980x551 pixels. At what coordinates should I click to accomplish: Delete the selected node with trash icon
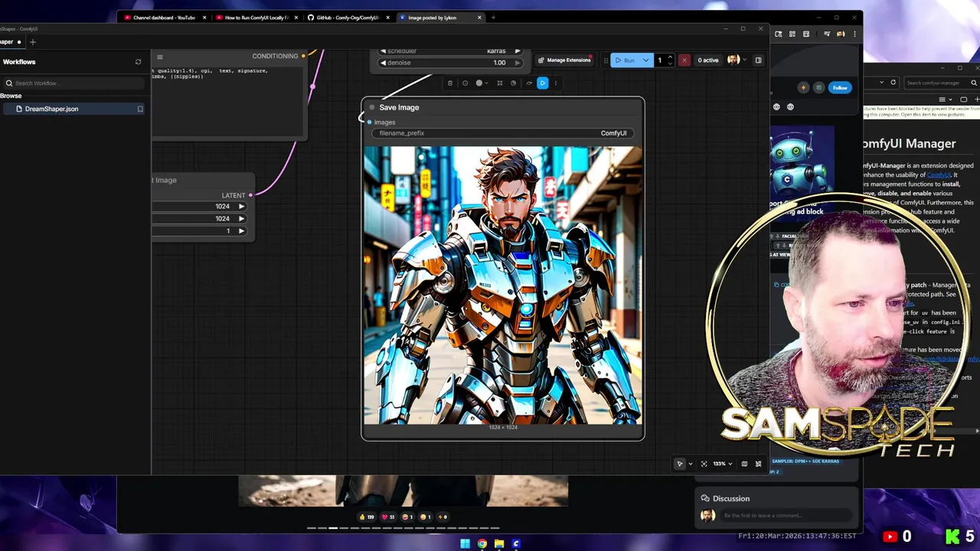(x=450, y=83)
